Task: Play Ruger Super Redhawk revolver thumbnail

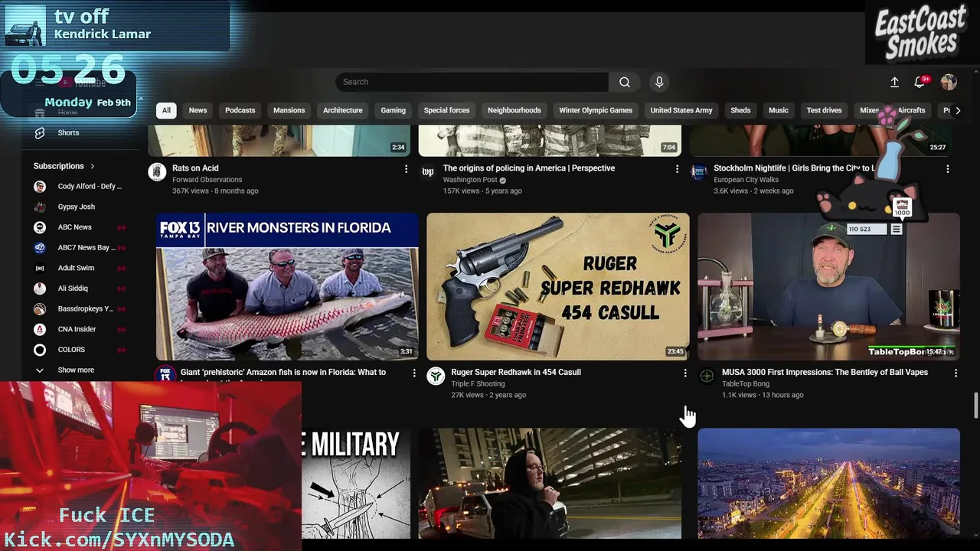Action: (x=558, y=286)
